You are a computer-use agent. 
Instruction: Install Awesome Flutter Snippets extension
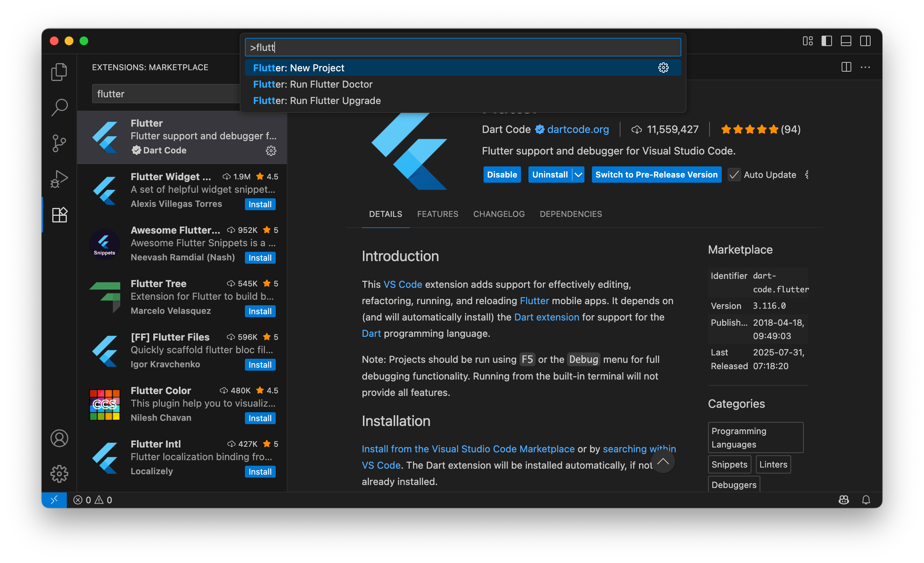(x=260, y=258)
